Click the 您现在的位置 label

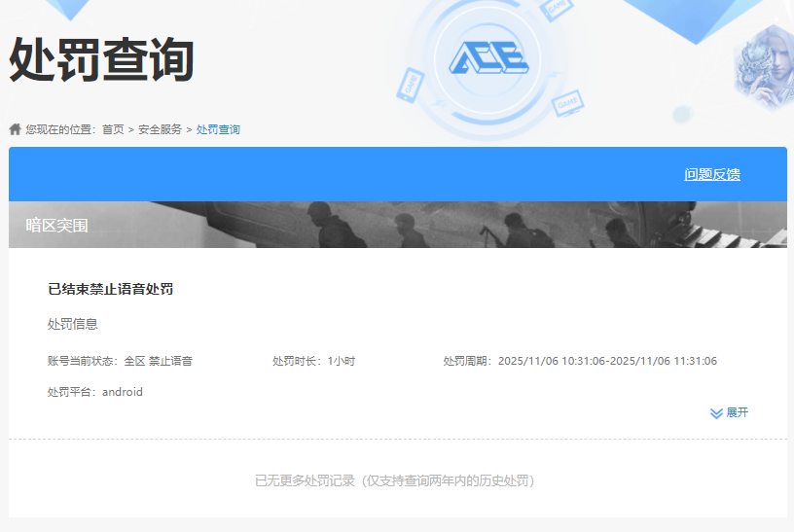[58, 129]
